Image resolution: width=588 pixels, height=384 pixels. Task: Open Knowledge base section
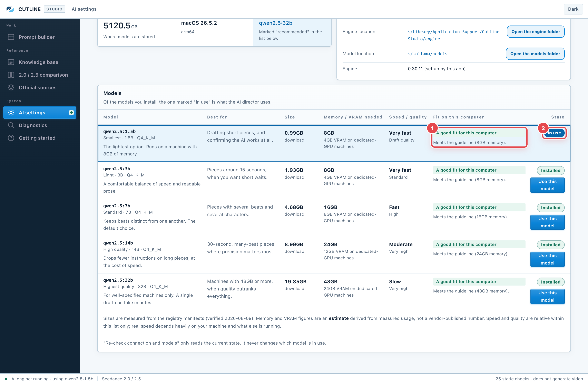(x=40, y=62)
